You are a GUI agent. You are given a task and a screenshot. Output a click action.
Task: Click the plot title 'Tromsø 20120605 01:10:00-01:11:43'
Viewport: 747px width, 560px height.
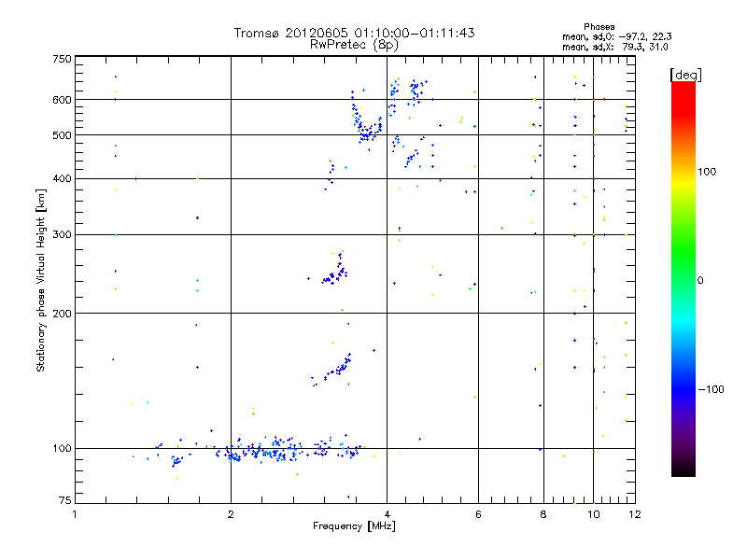click(x=354, y=33)
